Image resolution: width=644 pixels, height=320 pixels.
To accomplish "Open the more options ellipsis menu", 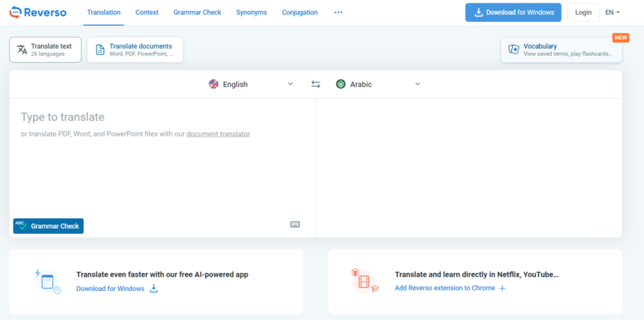I will pyautogui.click(x=338, y=13).
